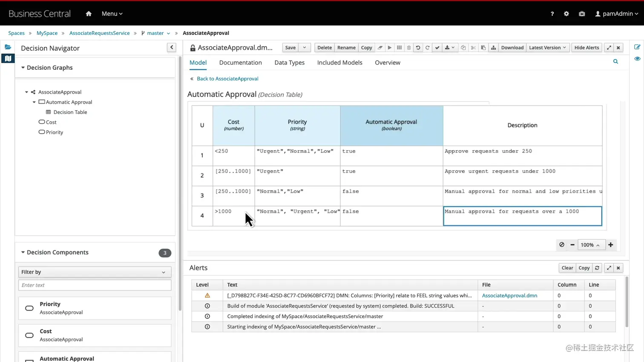Screen dimensions: 644x362
Task: Open the preview eye icon on the right
Action: [637, 59]
